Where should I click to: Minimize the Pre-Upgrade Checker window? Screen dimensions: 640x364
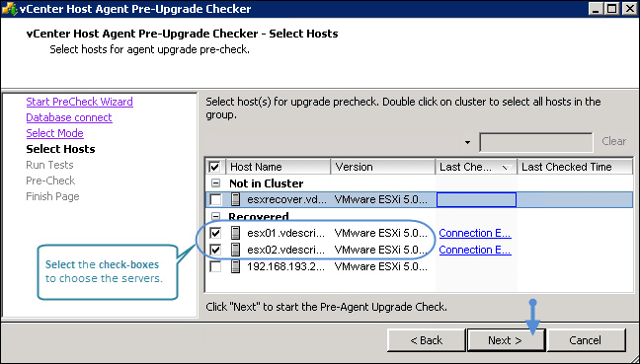pyautogui.click(x=596, y=9)
